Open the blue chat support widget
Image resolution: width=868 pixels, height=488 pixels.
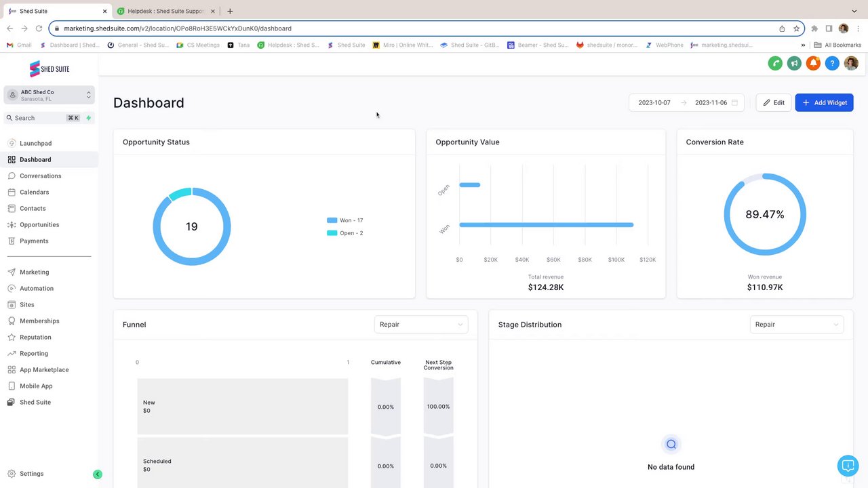click(848, 466)
